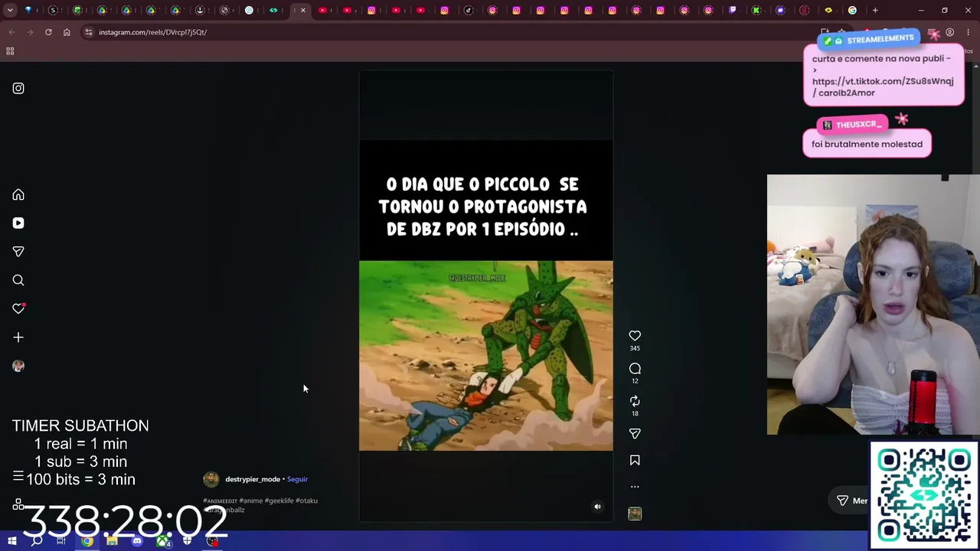Switch to the TikTok tab
The image size is (980, 551).
coord(469,11)
